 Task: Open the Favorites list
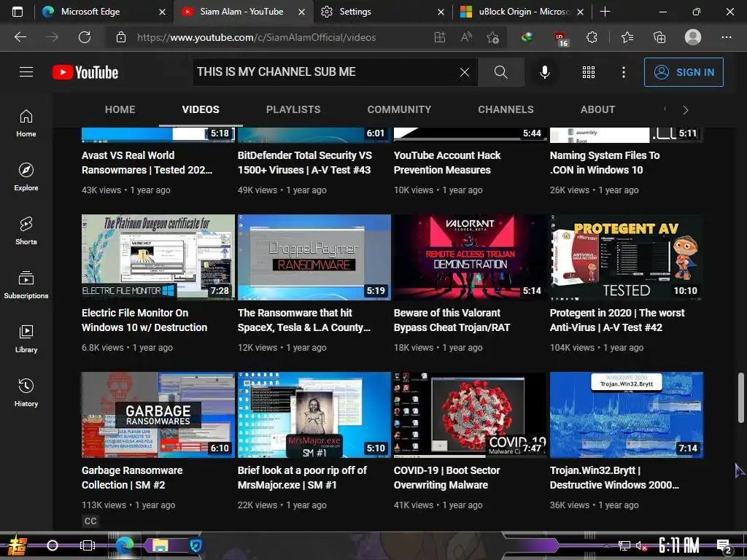[x=627, y=37]
